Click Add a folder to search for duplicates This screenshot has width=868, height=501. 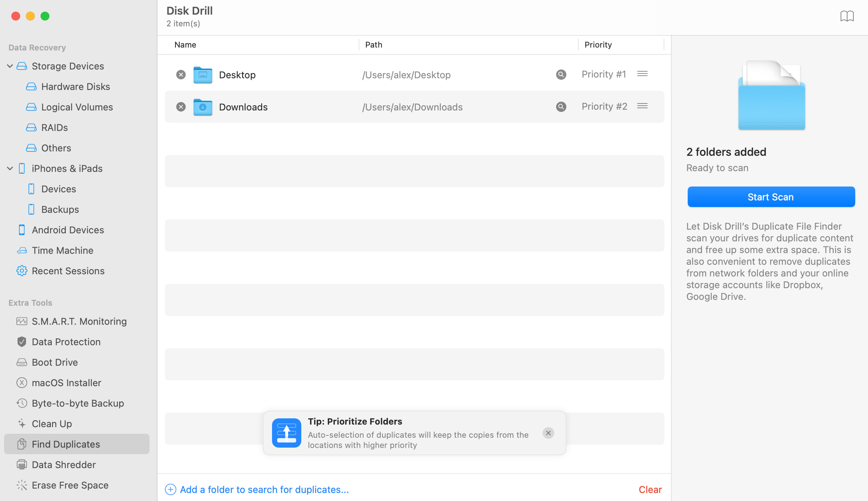point(264,489)
